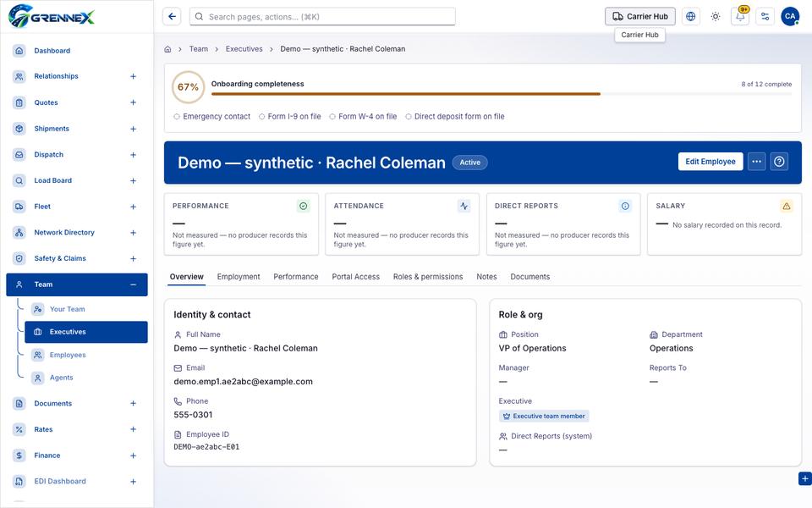This screenshot has width=812, height=508.
Task: Open the Roles & permissions tab
Action: [x=428, y=277]
